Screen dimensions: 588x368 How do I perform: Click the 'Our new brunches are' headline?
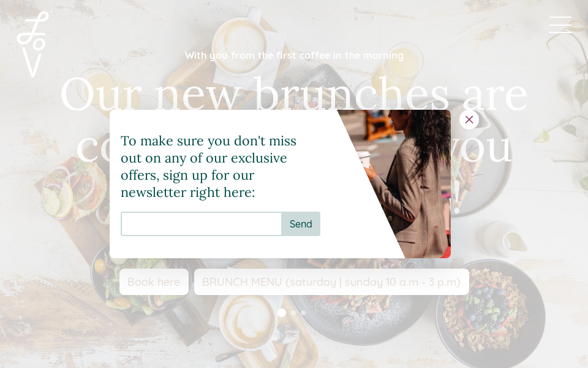tap(294, 94)
